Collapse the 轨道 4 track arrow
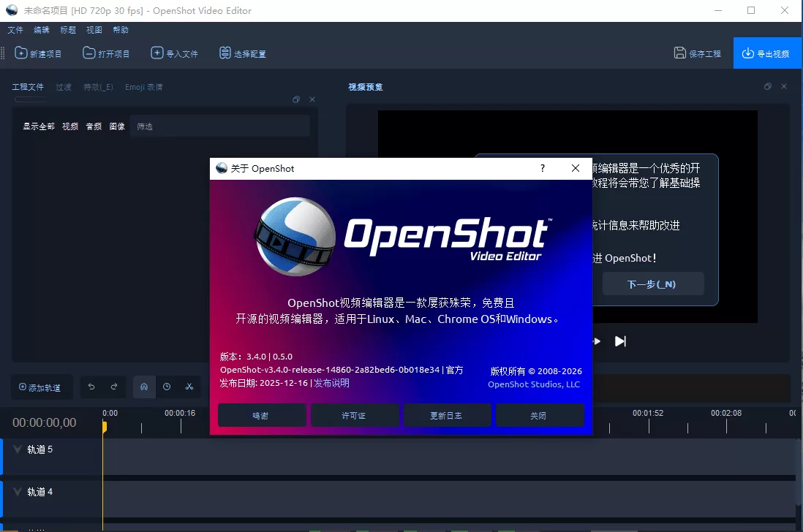Image resolution: width=803 pixels, height=532 pixels. 17,492
